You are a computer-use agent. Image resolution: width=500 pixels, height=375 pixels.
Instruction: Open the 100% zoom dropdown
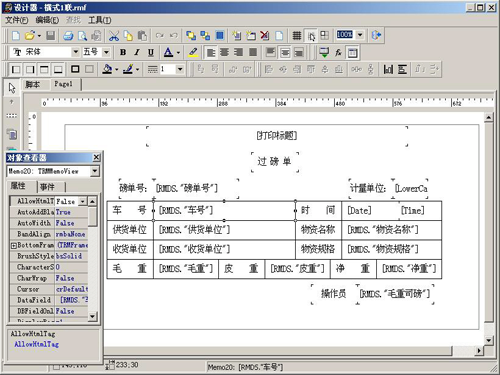coord(360,35)
